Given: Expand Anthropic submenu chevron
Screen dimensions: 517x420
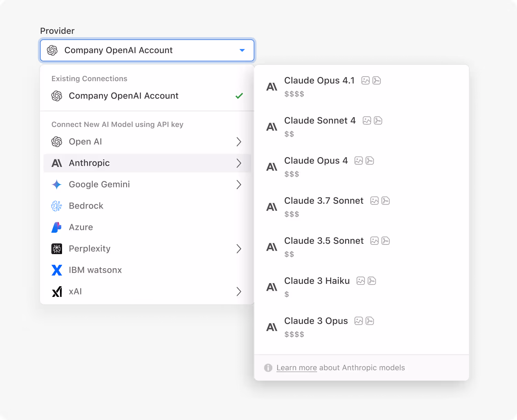Looking at the screenshot, I should 239,163.
